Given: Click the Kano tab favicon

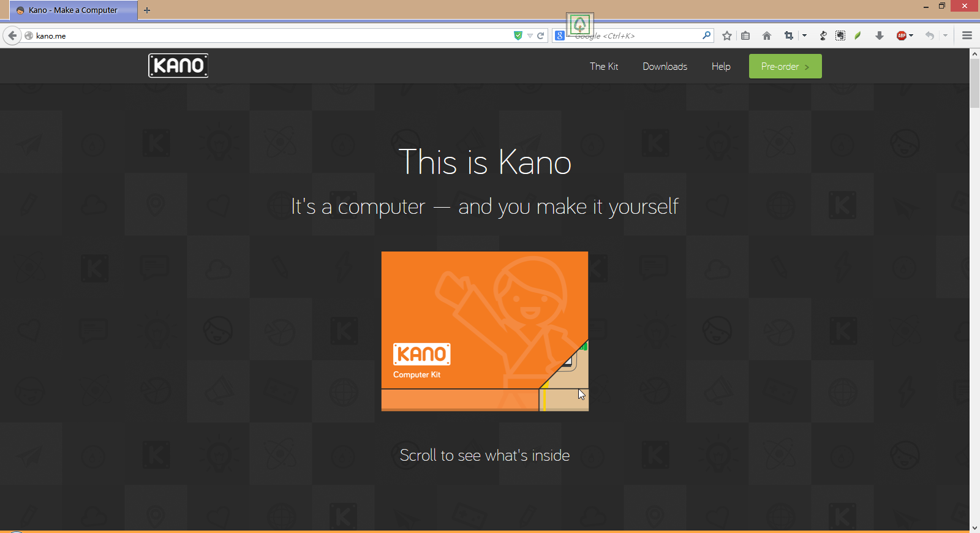Looking at the screenshot, I should (x=20, y=10).
